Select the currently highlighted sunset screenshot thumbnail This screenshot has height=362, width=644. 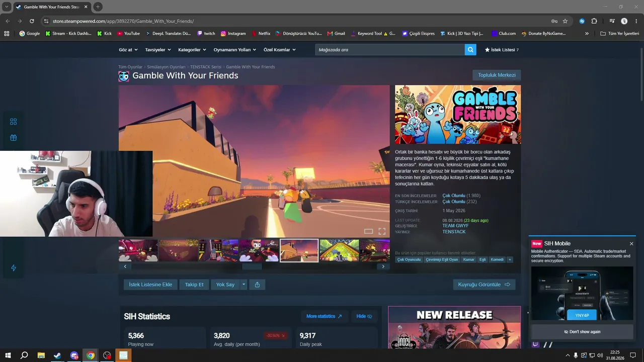[299, 250]
